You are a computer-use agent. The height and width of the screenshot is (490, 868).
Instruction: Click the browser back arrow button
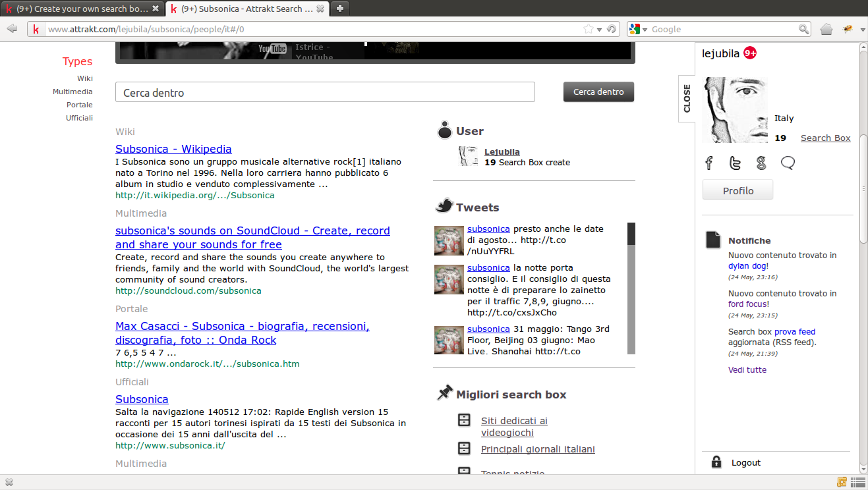click(12, 29)
